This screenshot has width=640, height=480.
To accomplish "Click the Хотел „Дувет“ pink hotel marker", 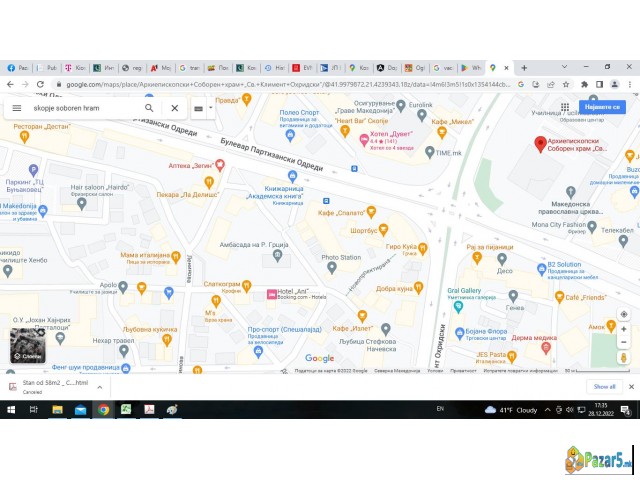I will point(364,140).
